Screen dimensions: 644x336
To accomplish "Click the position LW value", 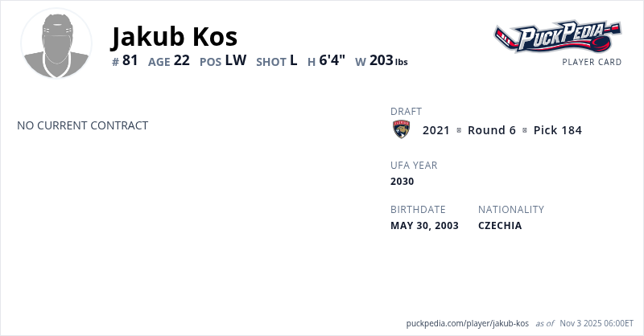I will click(236, 60).
